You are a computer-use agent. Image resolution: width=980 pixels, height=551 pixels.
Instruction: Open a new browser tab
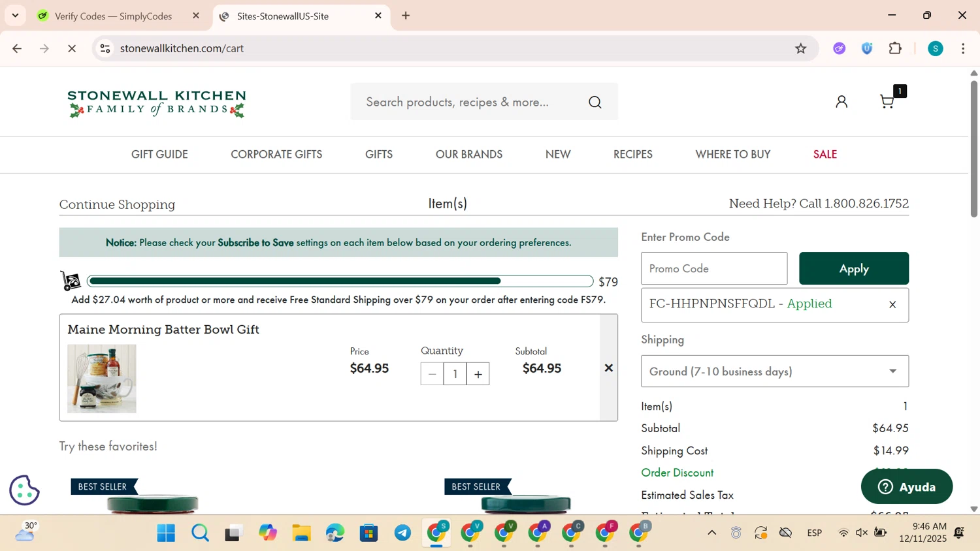406,16
